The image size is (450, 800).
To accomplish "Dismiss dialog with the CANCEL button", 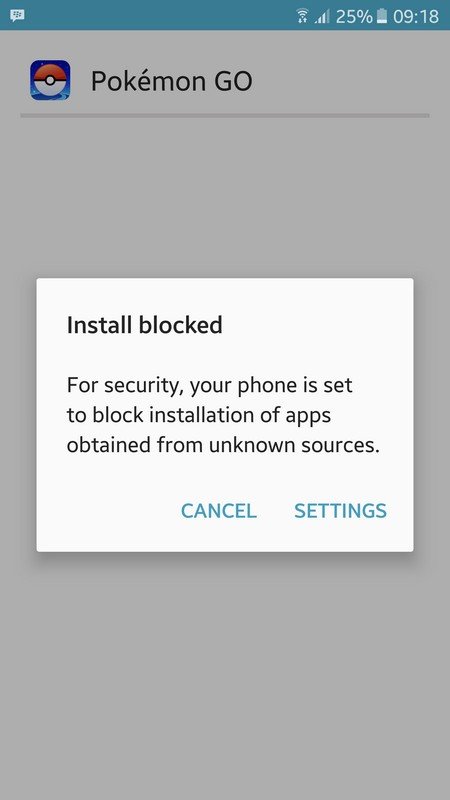I will (x=218, y=511).
